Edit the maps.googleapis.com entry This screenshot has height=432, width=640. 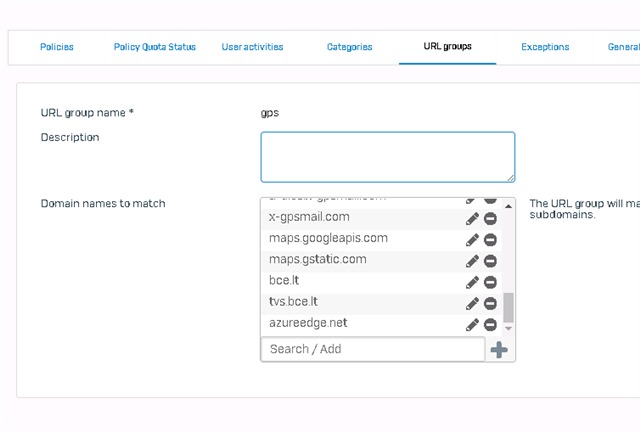point(472,240)
